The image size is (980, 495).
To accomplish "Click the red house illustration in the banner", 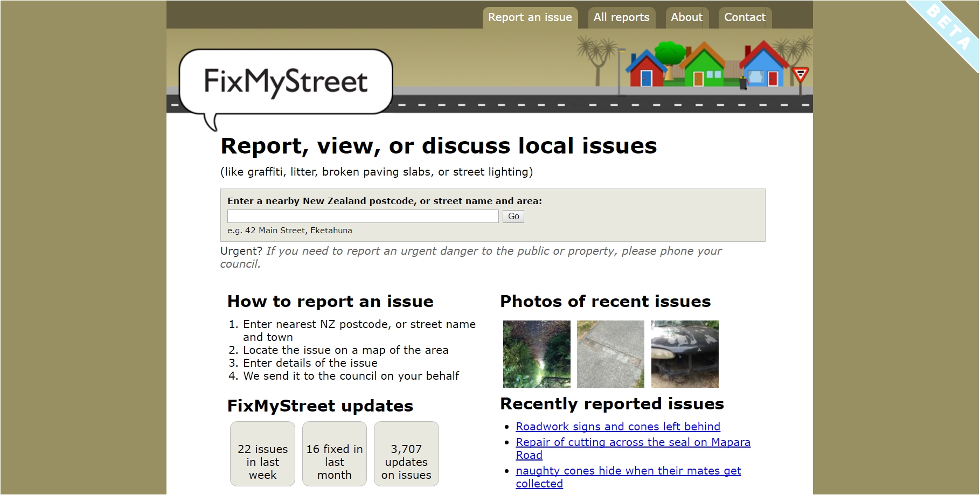I will coord(645,69).
